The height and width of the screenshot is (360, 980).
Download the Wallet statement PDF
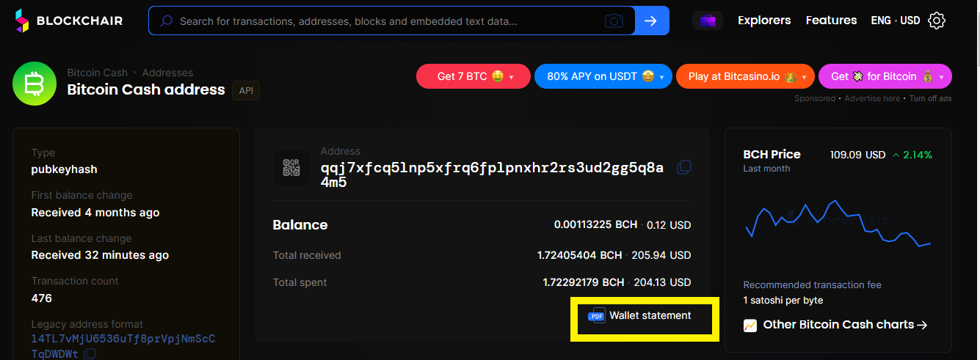[x=640, y=316]
